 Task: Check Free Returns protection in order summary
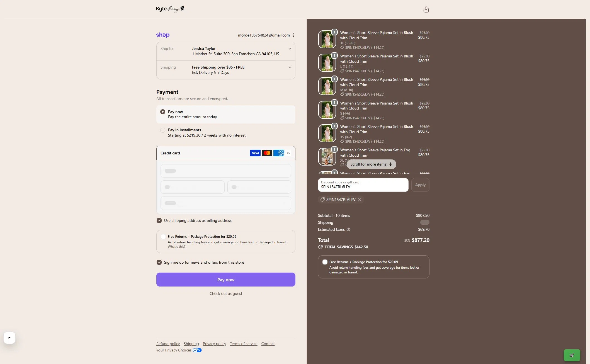pos(325,262)
